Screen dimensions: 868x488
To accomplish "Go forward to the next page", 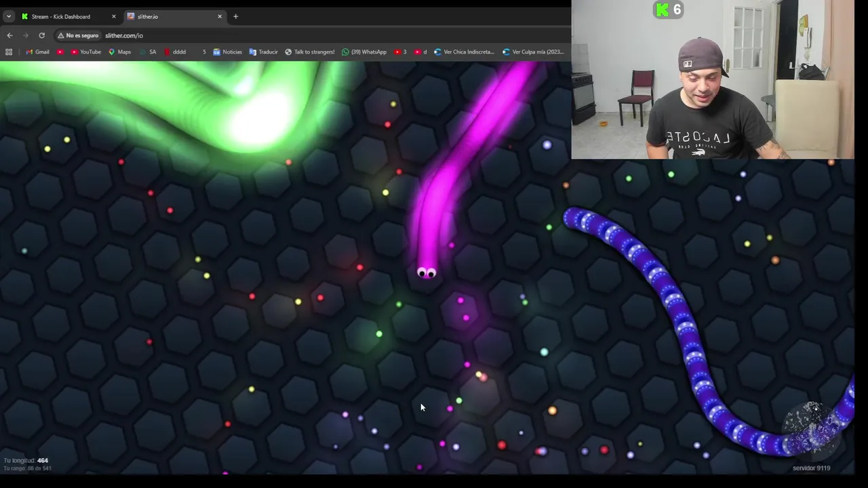I will (x=26, y=35).
